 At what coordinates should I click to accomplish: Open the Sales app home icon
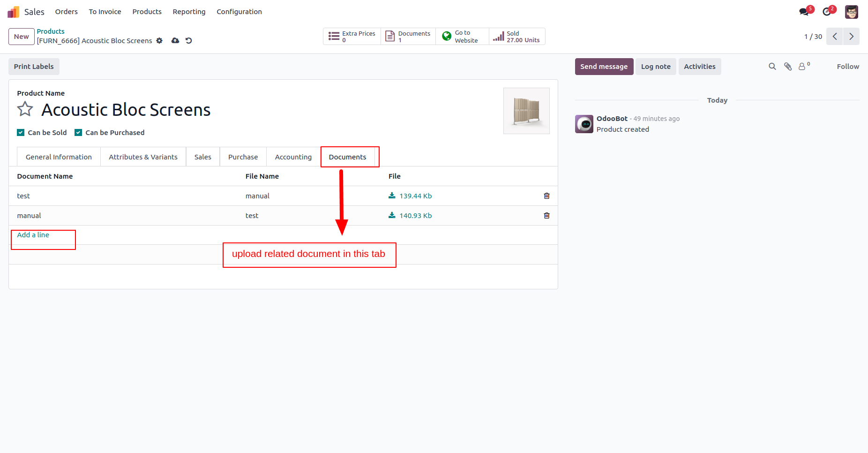[x=13, y=12]
